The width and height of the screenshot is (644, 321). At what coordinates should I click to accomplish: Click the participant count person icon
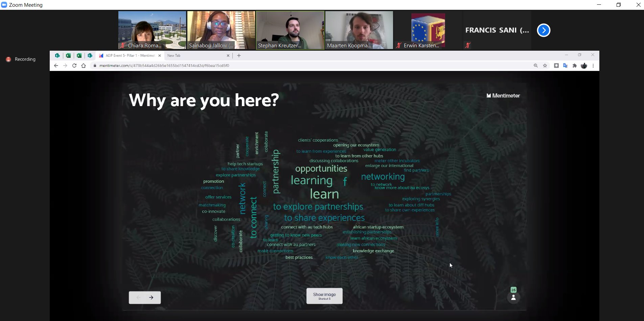513,298
